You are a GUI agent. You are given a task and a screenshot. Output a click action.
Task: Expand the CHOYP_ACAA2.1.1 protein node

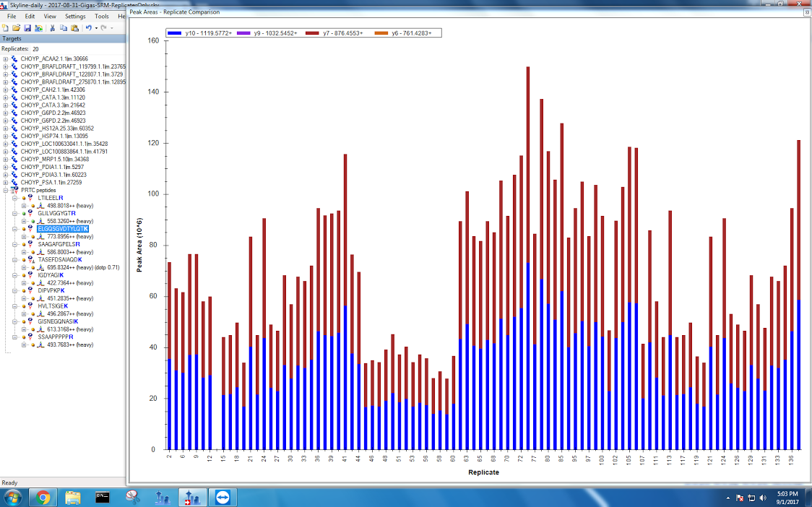[6, 58]
